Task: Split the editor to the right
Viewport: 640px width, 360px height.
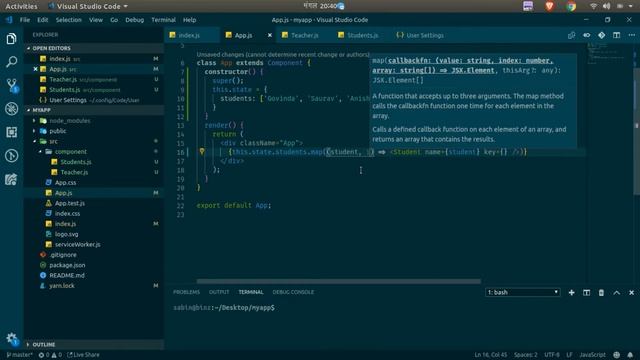Action: [616, 36]
